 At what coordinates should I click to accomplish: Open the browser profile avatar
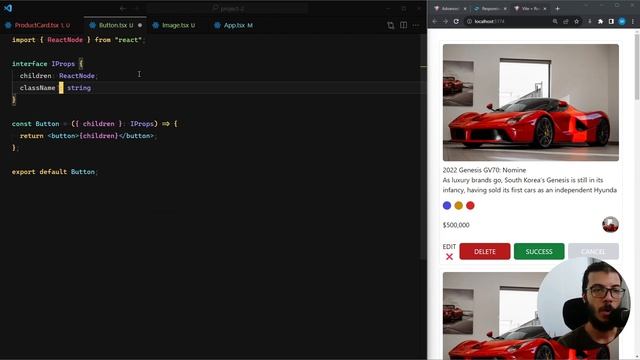[622, 21]
